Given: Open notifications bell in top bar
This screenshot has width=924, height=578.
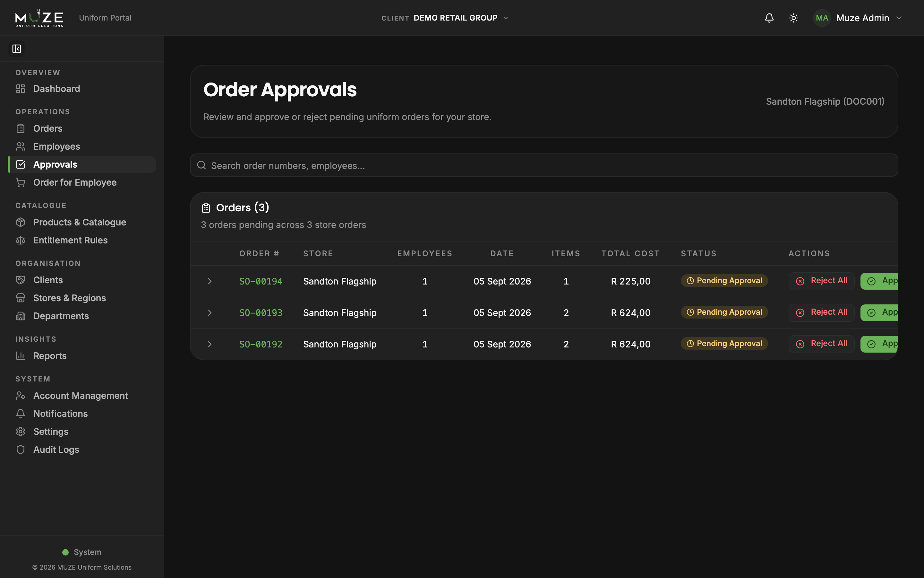Looking at the screenshot, I should click(x=769, y=18).
